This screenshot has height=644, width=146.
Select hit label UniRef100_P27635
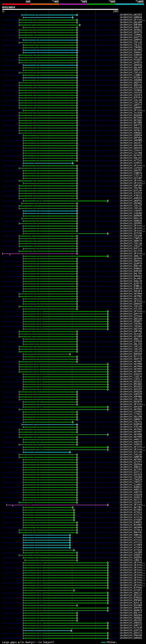click(x=131, y=628)
